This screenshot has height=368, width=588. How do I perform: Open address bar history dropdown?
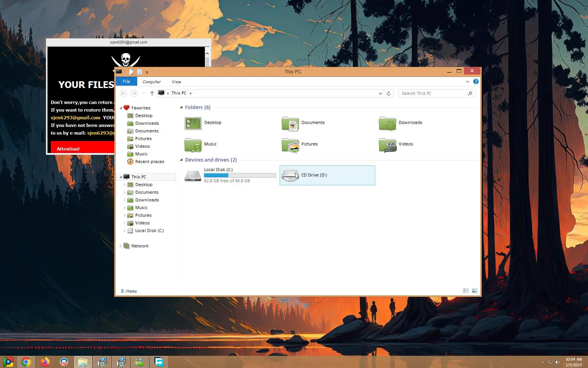[380, 93]
